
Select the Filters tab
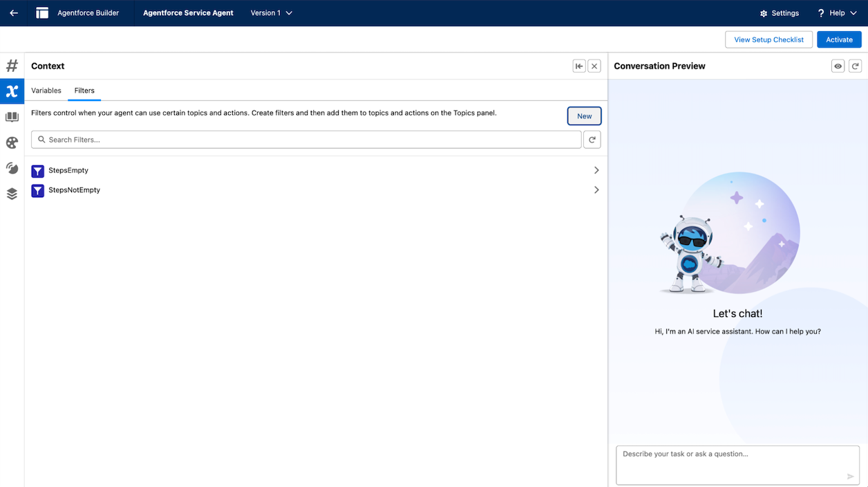coord(84,91)
